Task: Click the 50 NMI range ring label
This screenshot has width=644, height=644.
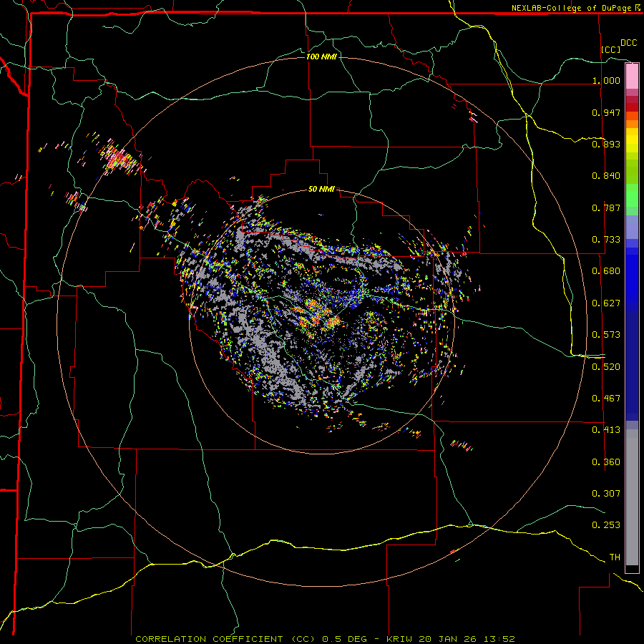Action: [321, 190]
